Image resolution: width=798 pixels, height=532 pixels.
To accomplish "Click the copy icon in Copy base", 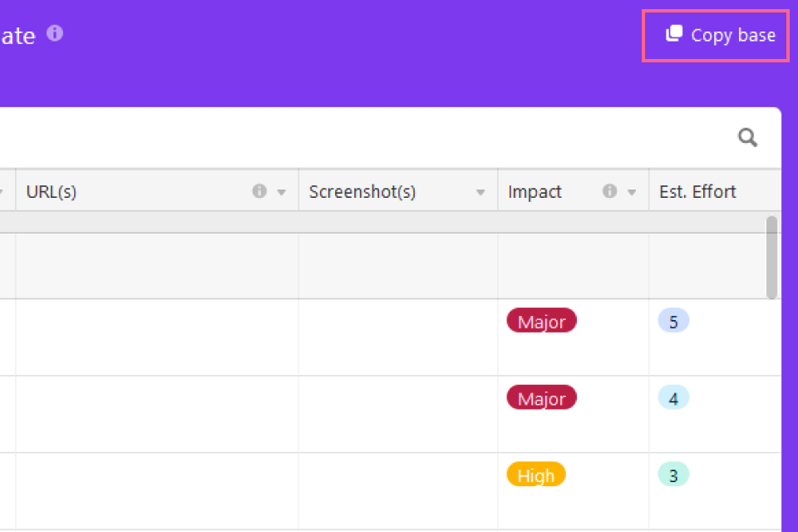I will [x=674, y=33].
